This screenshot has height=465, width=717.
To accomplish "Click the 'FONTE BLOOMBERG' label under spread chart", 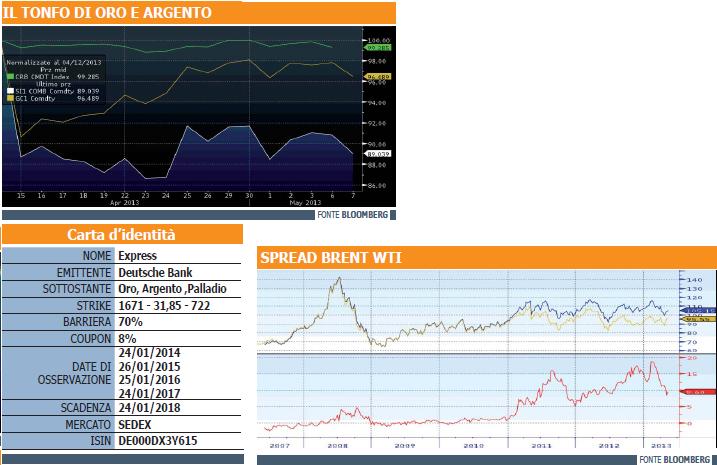I will (674, 459).
